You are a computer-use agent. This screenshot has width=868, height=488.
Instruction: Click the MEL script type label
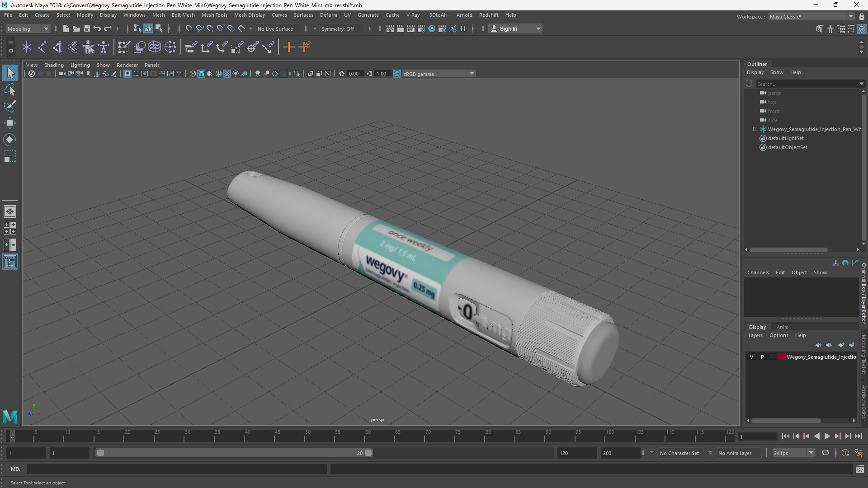[16, 469]
